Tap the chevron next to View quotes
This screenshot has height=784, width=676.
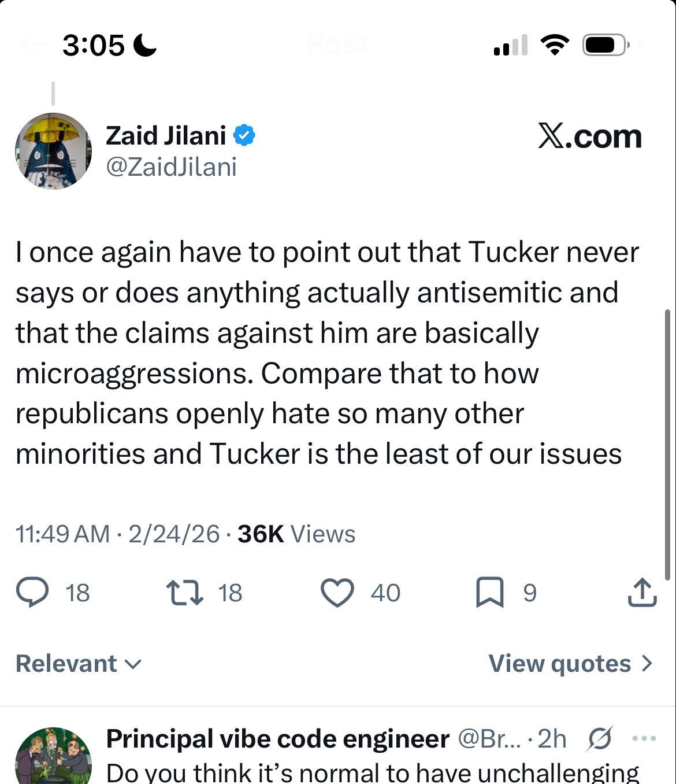647,664
